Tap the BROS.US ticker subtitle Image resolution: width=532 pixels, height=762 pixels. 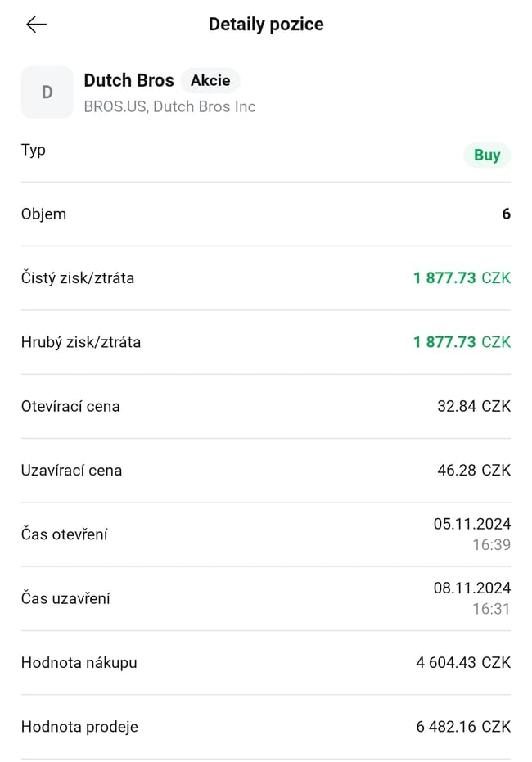[x=169, y=106]
